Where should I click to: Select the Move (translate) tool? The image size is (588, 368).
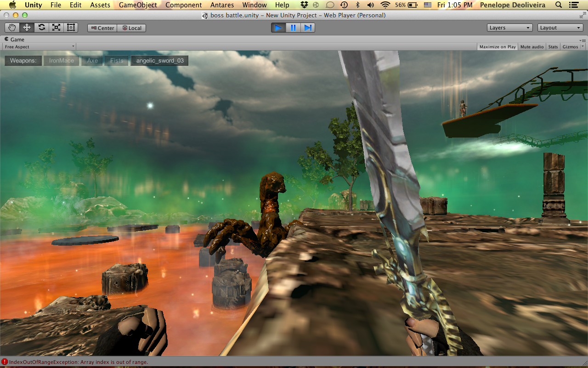[27, 28]
